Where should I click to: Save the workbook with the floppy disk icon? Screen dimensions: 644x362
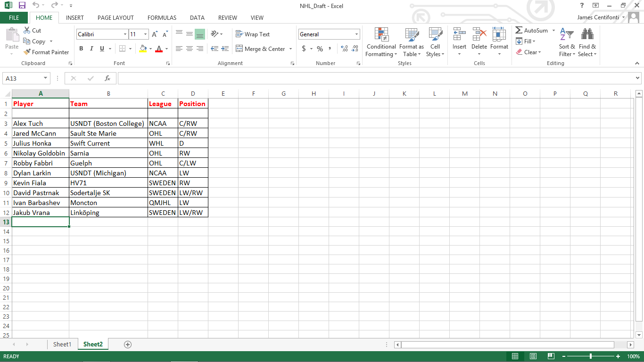pyautogui.click(x=22, y=6)
